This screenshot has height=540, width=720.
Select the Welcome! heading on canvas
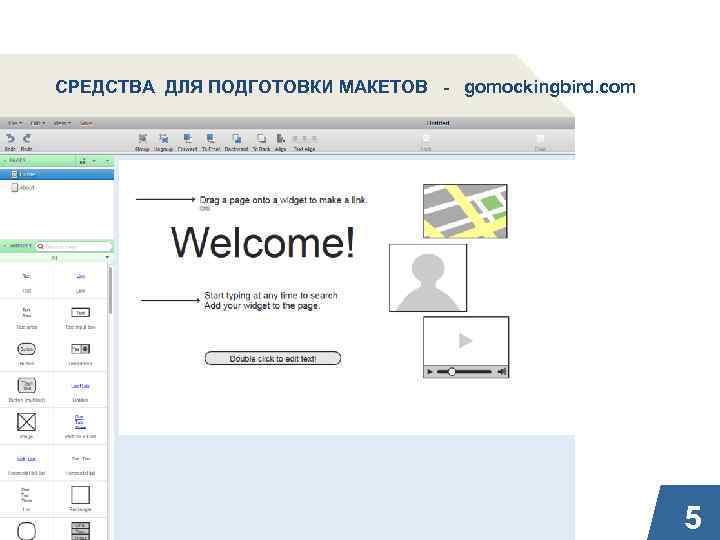[263, 242]
